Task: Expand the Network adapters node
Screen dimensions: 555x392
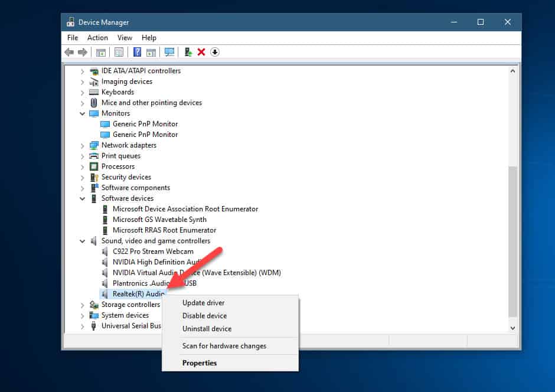Action: [x=82, y=146]
